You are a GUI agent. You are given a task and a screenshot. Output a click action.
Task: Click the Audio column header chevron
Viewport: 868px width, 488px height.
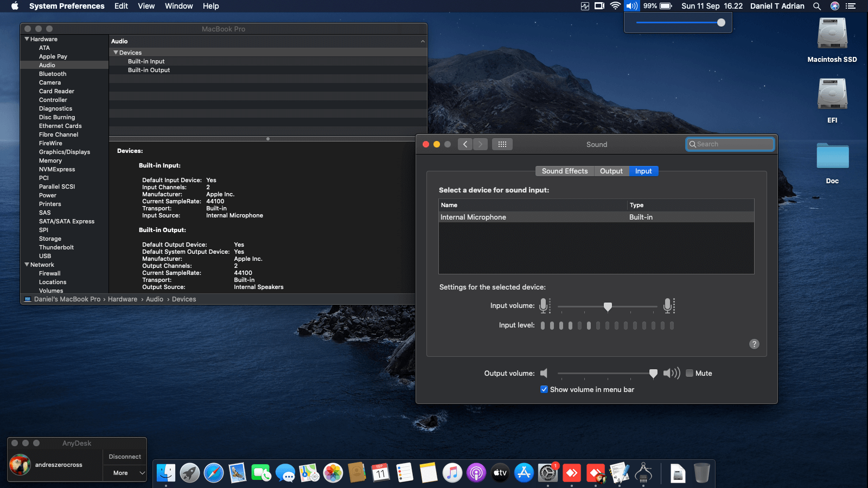click(x=423, y=41)
